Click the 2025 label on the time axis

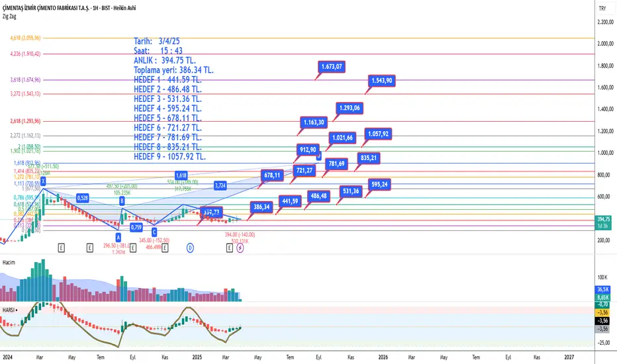(x=197, y=357)
